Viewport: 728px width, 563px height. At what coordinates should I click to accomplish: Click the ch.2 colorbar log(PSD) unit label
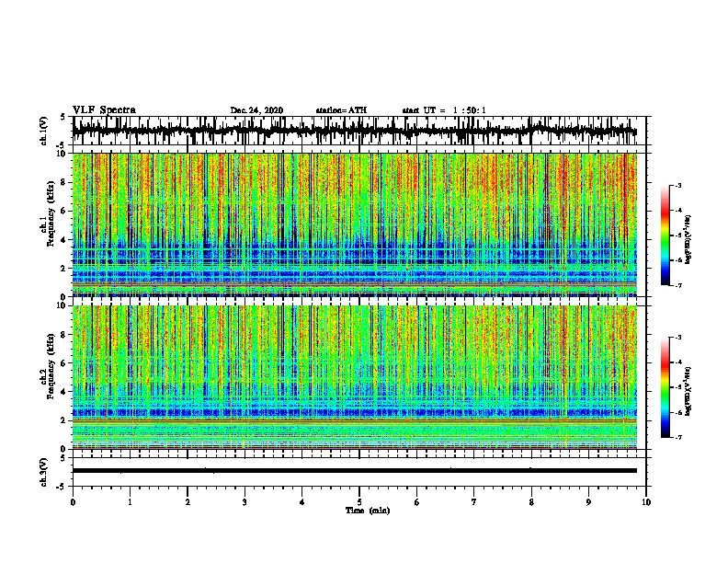688,391
